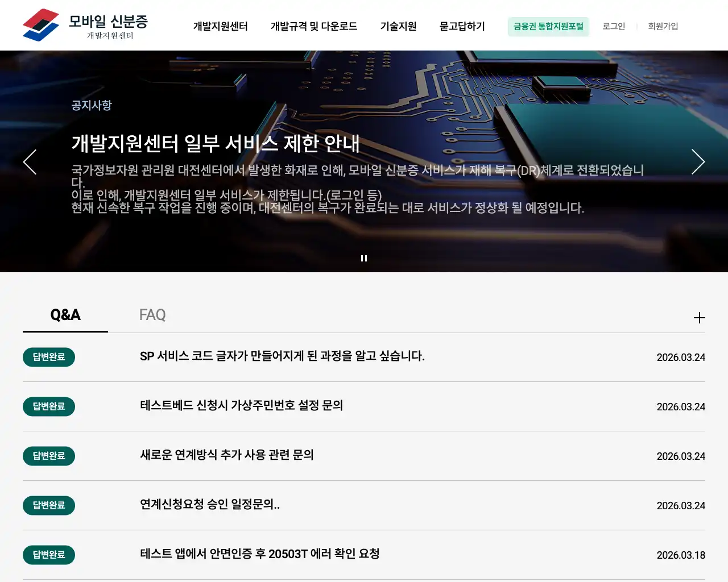Click the right carousel arrow
The width and height of the screenshot is (728, 582).
coord(698,162)
